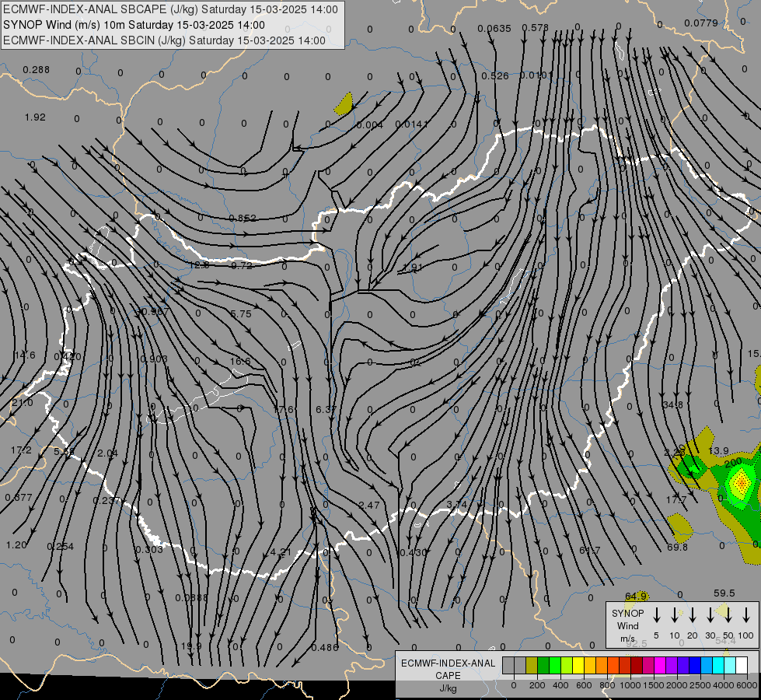Select the dark red maroon legend swatch
Image resolution: width=761 pixels, height=700 pixels.
point(637,666)
